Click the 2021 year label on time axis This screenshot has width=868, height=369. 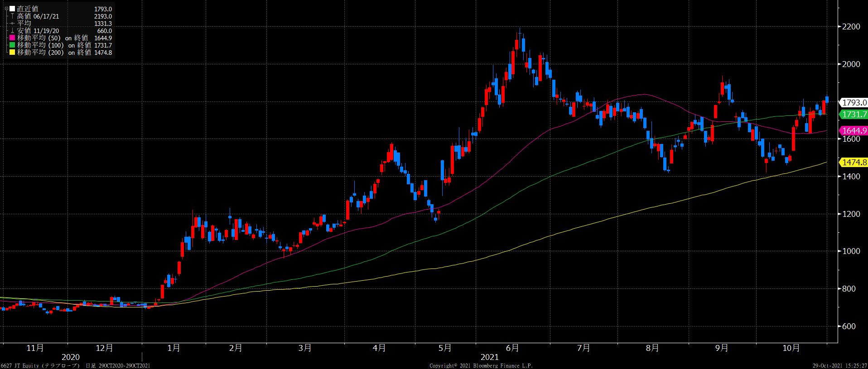click(x=489, y=357)
